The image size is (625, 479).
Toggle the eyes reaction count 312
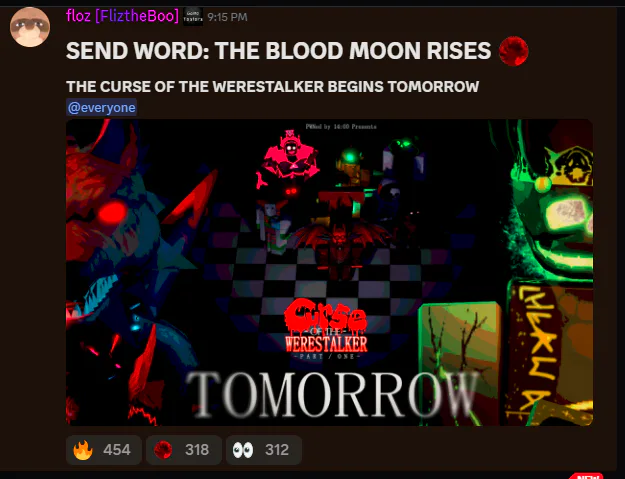click(x=263, y=450)
